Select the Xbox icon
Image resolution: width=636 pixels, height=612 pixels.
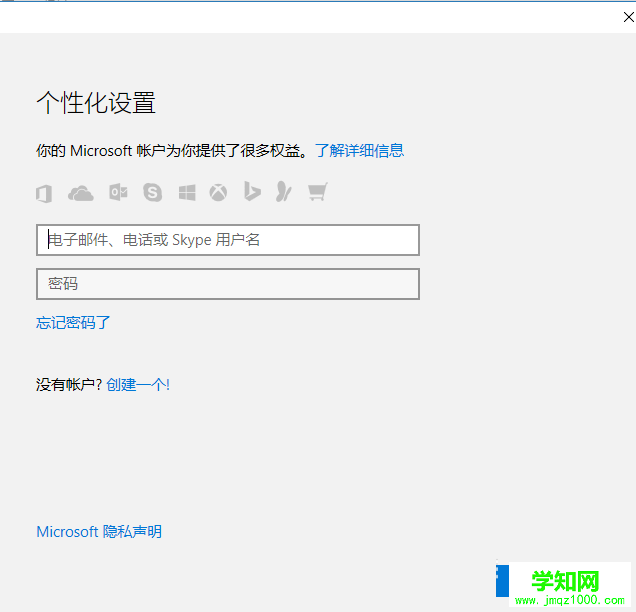tap(218, 192)
